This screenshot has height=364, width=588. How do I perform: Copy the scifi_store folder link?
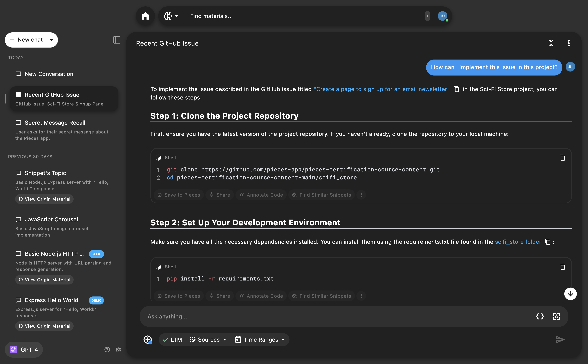(548, 242)
